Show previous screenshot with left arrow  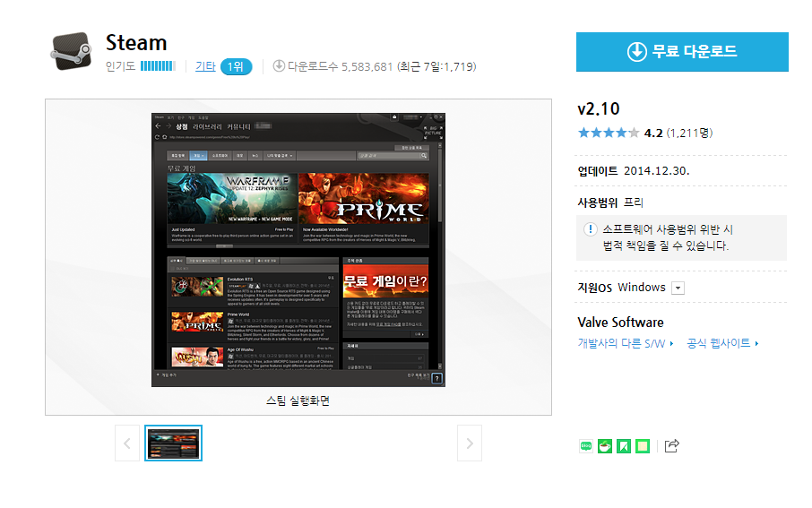[x=127, y=443]
